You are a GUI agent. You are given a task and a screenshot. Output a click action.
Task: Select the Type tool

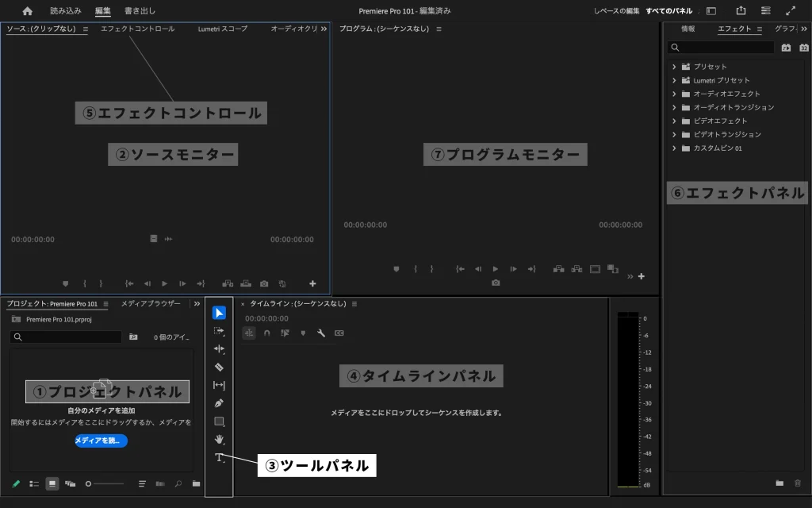click(218, 458)
